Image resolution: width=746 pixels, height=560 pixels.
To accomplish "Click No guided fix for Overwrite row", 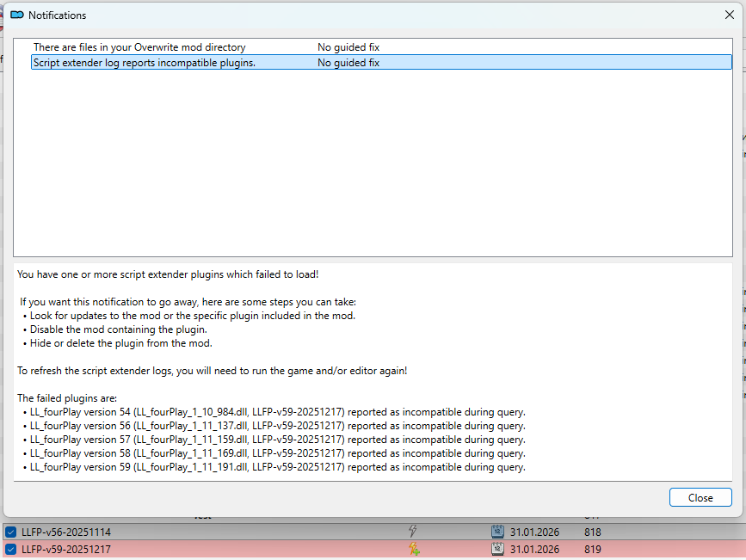I will (348, 47).
